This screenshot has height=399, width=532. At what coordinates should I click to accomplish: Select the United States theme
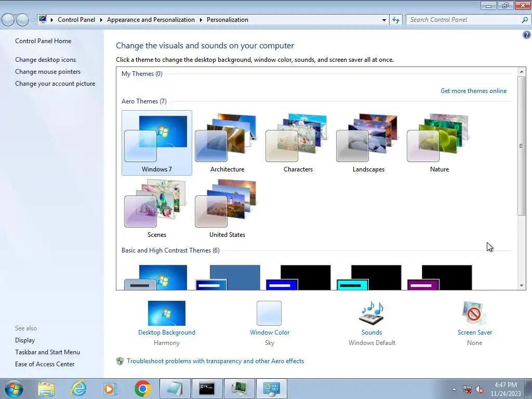227,208
